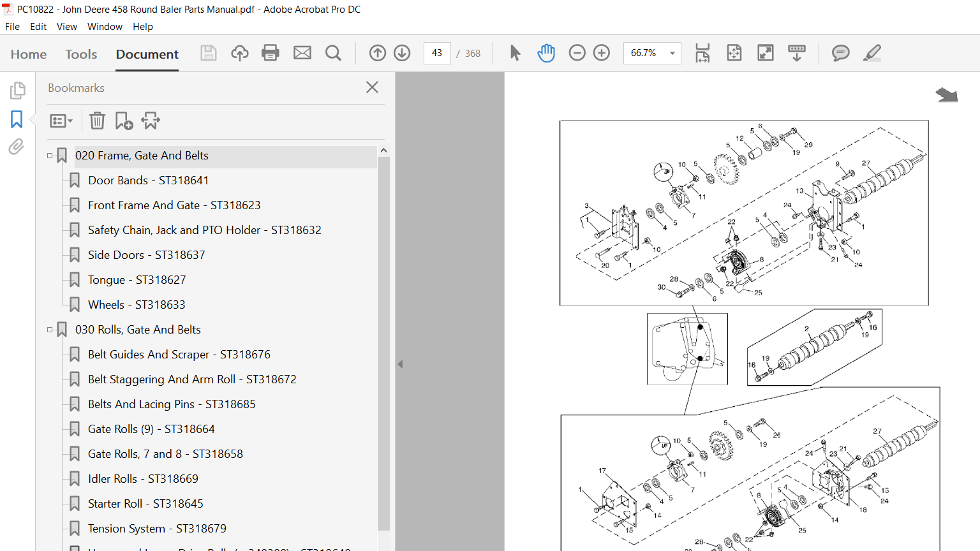The image size is (980, 551).
Task: Open the zoom level dropdown
Action: [x=672, y=53]
